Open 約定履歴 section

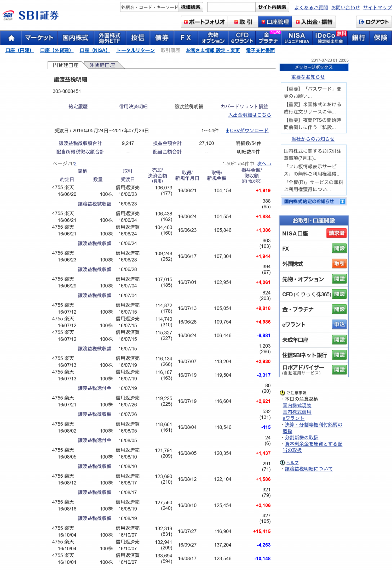pyautogui.click(x=78, y=106)
